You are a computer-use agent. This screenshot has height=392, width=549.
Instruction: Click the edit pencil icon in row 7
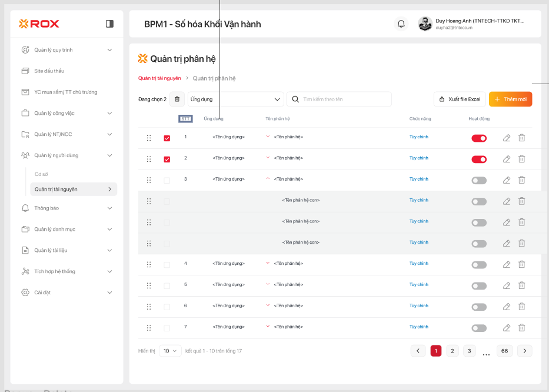(507, 328)
